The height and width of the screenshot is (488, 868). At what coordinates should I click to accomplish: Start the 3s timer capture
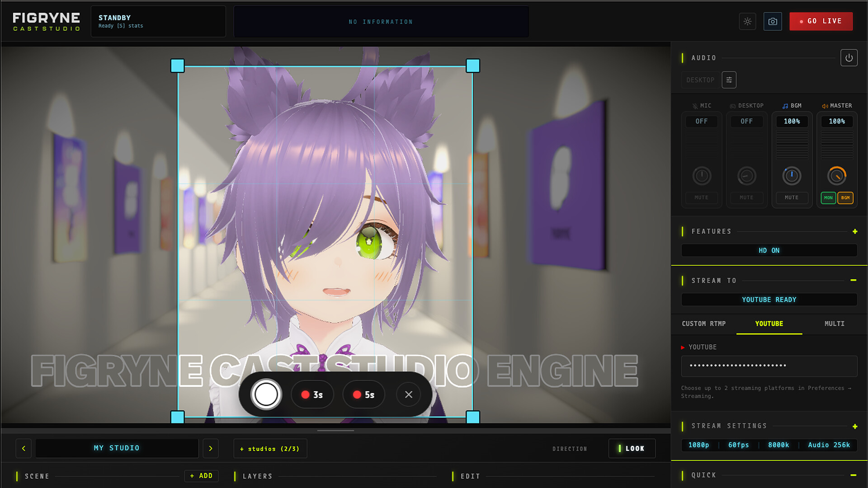click(x=312, y=394)
